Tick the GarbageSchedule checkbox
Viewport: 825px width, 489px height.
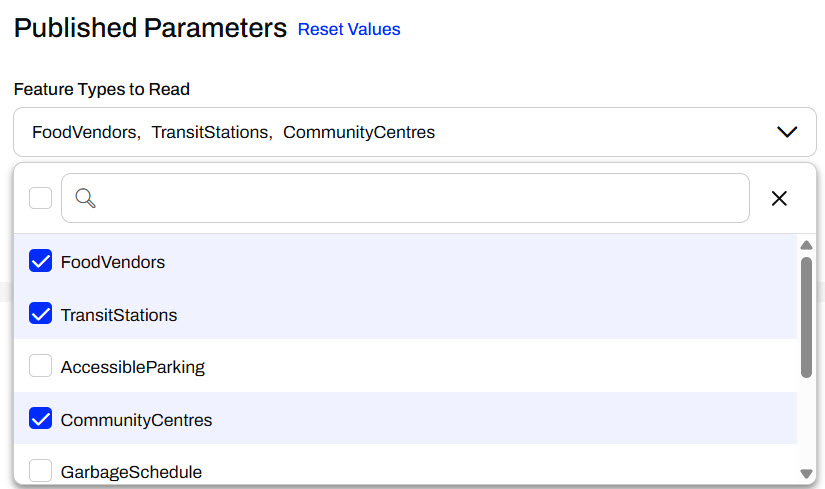pos(40,471)
